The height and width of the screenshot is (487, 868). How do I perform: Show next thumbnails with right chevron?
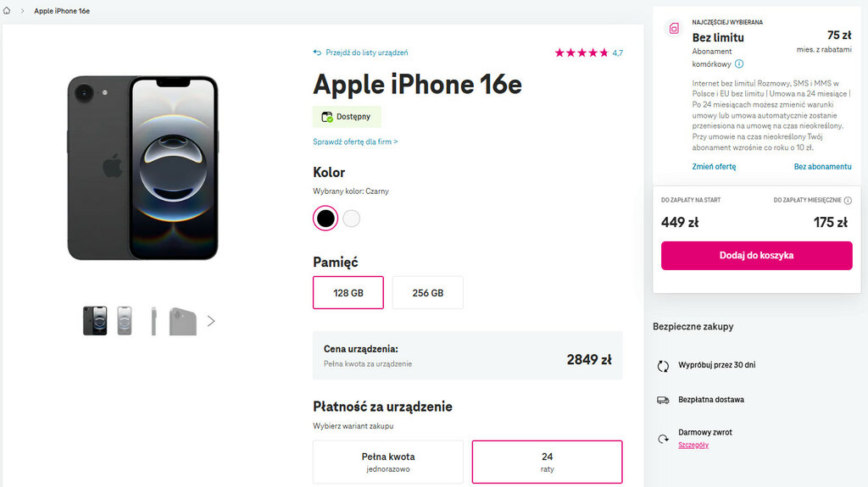coord(211,321)
